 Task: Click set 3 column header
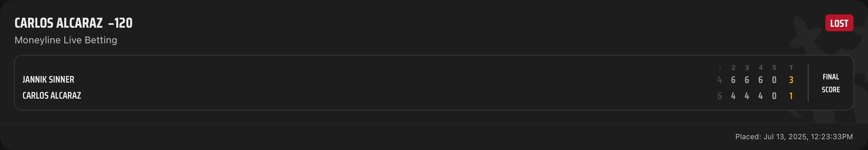coord(747,68)
